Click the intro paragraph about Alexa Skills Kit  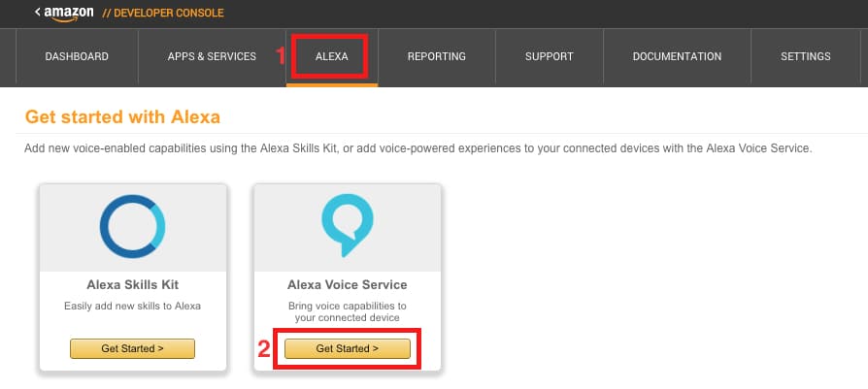tap(417, 149)
